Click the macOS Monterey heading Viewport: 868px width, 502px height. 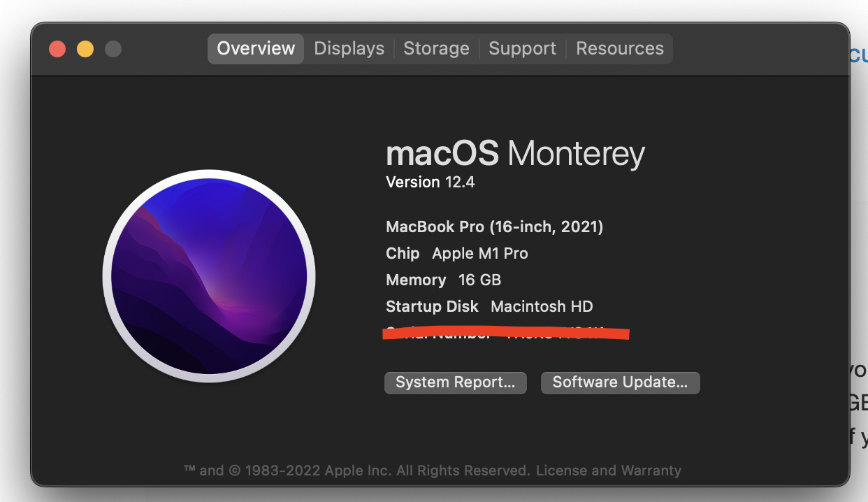[515, 153]
